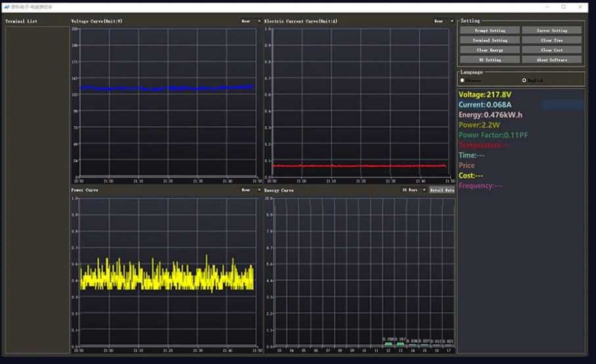
Task: Click the Voltage: 217.8V reading
Action: click(485, 95)
